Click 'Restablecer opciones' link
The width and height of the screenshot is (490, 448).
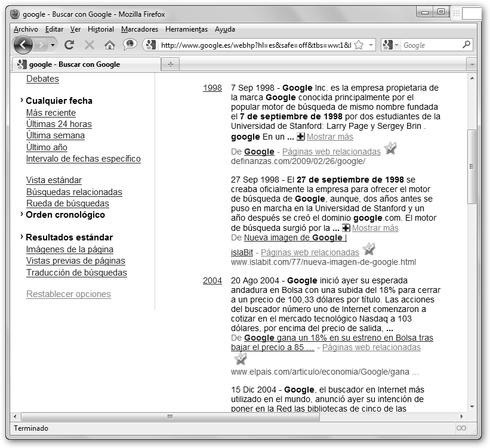click(69, 294)
